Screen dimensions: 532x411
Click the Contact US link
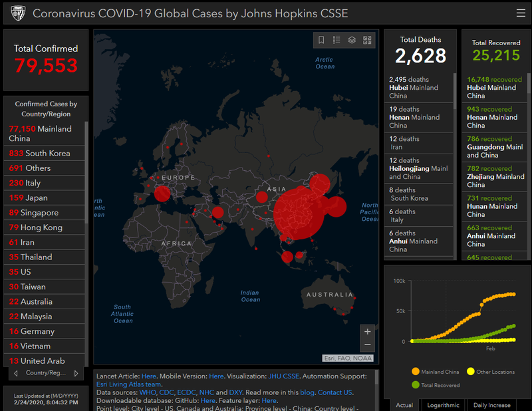click(335, 392)
